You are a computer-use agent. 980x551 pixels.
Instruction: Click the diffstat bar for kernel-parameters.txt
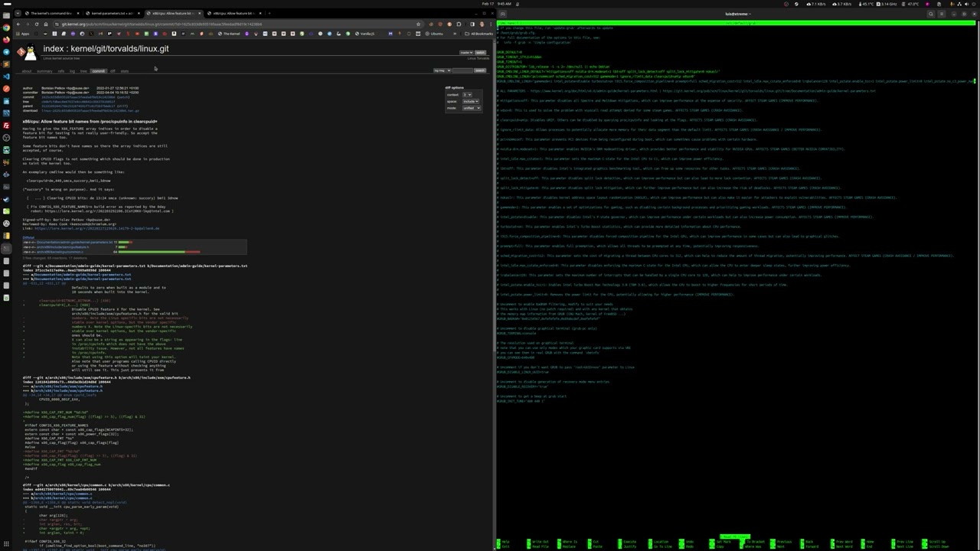(x=125, y=242)
